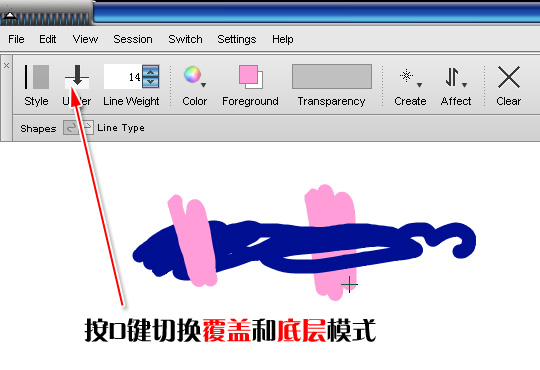Close the toolbar panel with small x
Viewport: 540px width, 370px height.
click(x=6, y=65)
